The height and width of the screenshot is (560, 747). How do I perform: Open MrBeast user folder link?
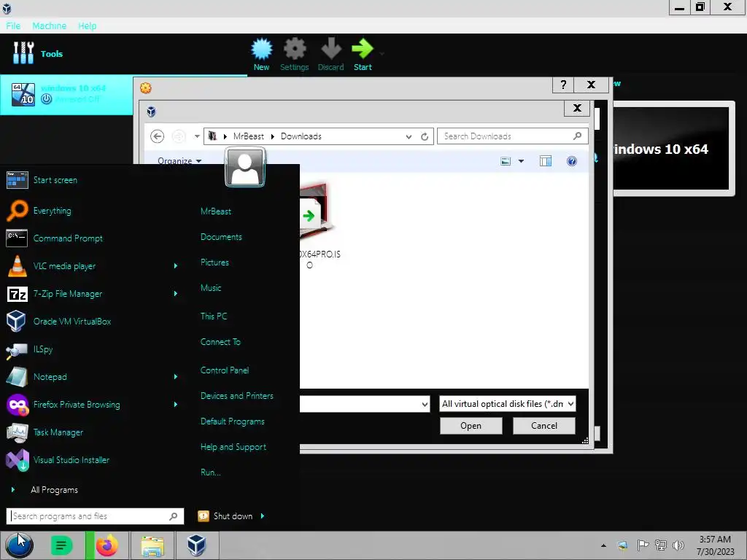[216, 211]
